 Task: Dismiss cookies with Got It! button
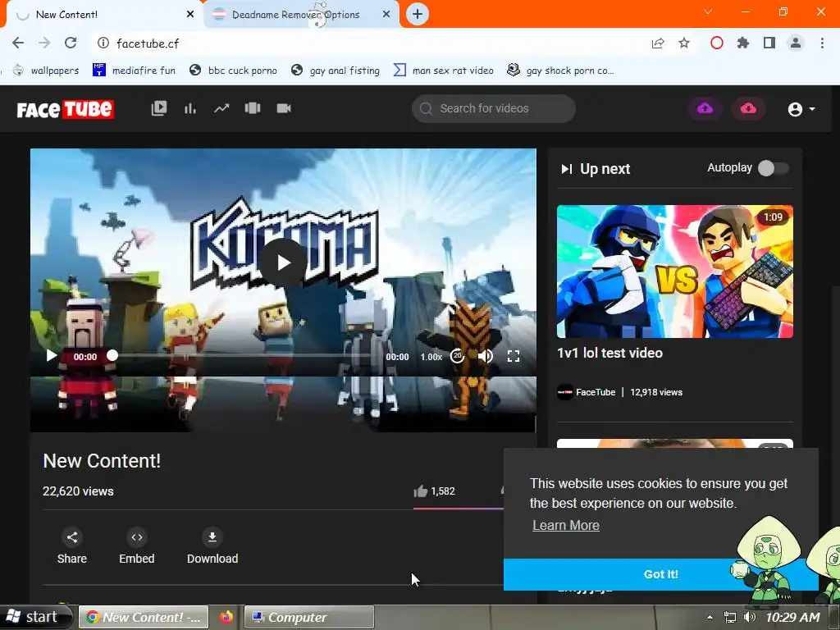(661, 574)
